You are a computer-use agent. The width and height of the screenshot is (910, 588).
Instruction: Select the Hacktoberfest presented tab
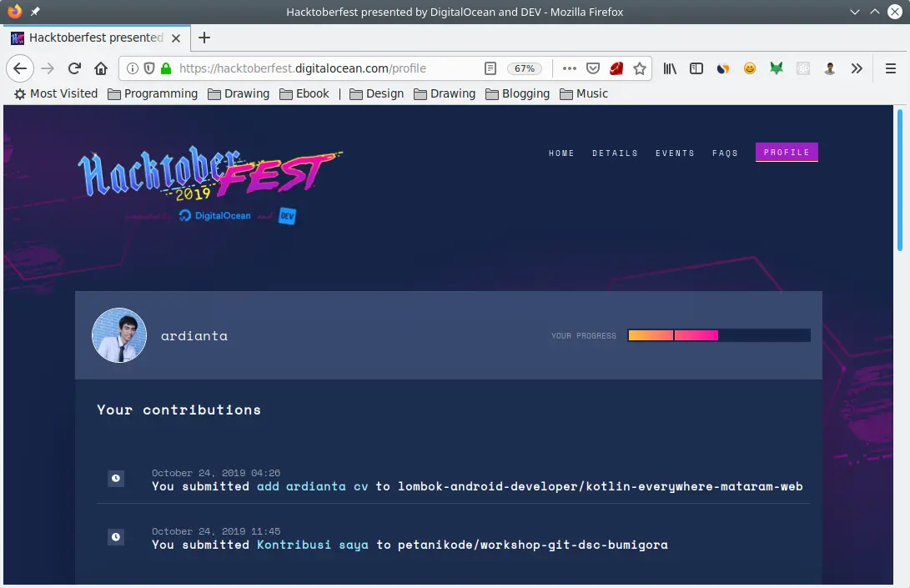click(x=97, y=38)
